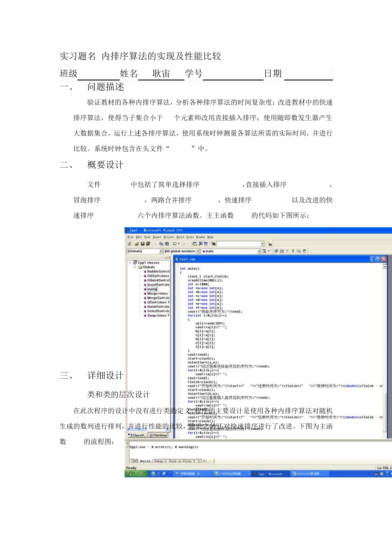The width and height of the screenshot is (392, 555).
Task: Select InsertSort in the class tree
Action: (x=156, y=285)
